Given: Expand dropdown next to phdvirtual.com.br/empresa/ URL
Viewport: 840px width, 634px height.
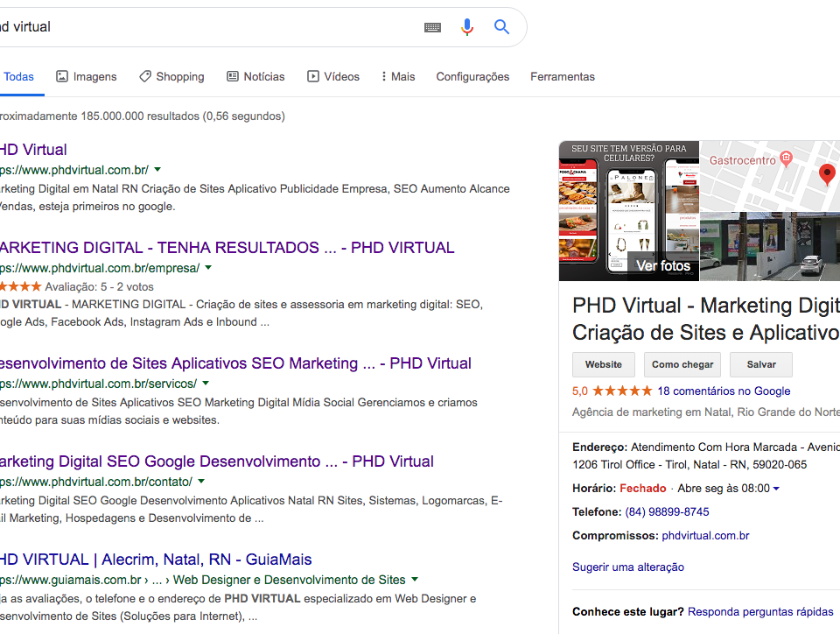Looking at the screenshot, I should (x=208, y=267).
